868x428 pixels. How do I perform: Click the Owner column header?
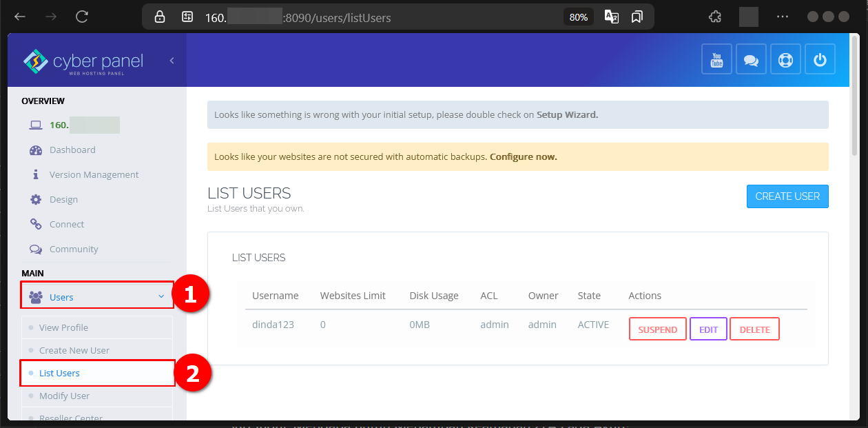click(x=544, y=296)
